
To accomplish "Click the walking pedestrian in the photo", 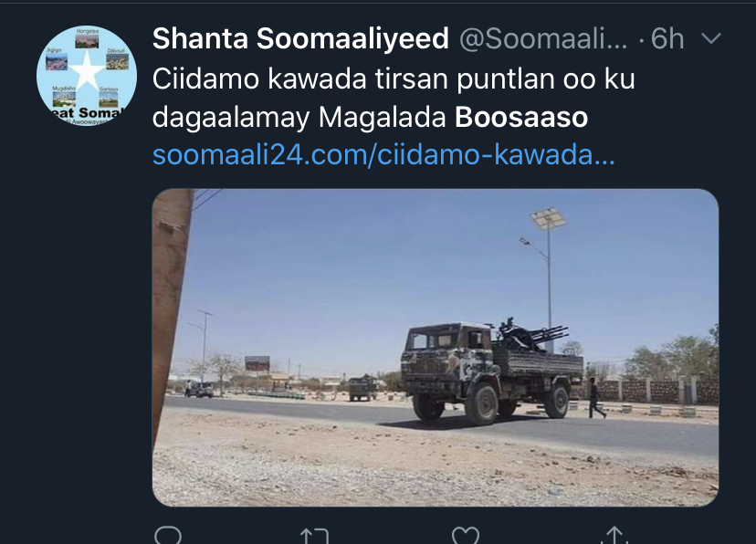I will [596, 398].
